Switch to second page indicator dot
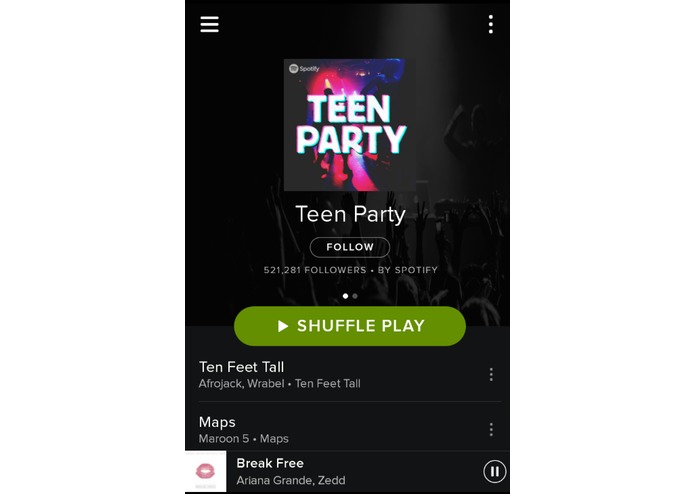This screenshot has width=695, height=494. point(355,296)
